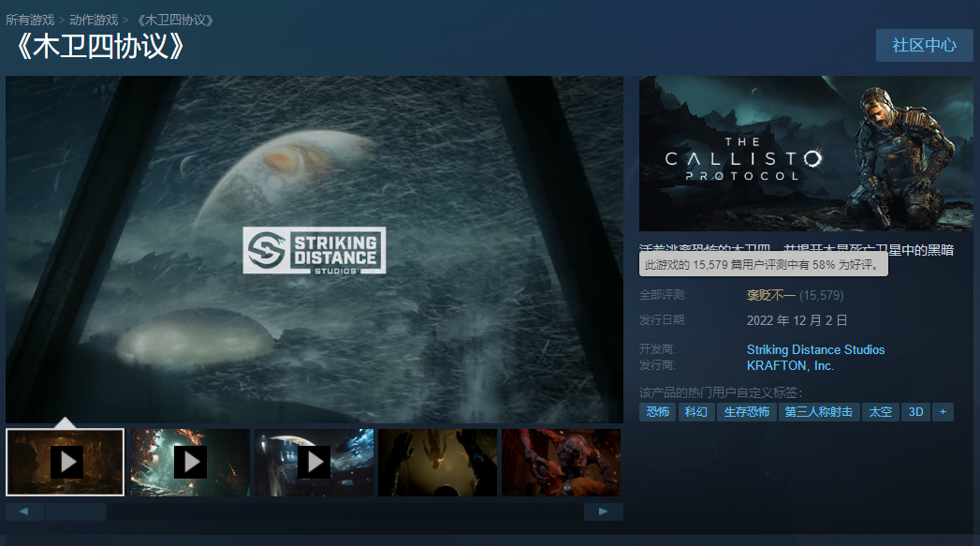This screenshot has height=546, width=980.
Task: Select the fifth screenshot thumbnail with red monster
Action: [x=562, y=463]
